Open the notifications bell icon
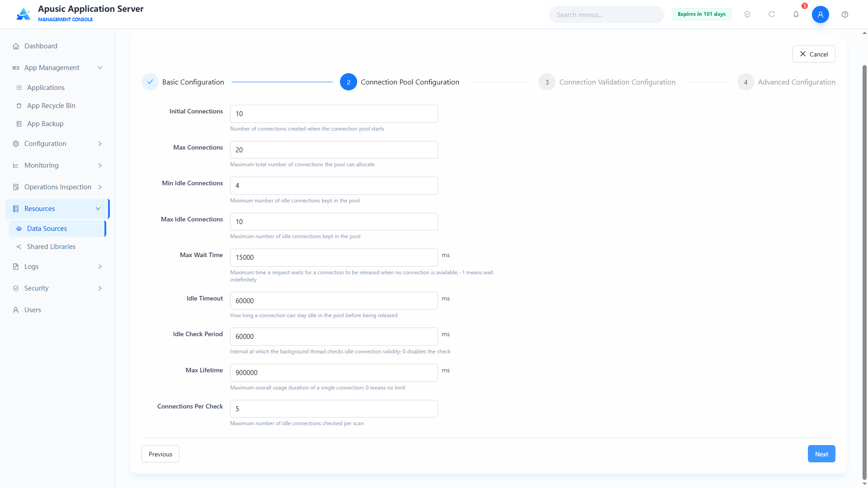Image resolution: width=868 pixels, height=488 pixels. coord(796,14)
